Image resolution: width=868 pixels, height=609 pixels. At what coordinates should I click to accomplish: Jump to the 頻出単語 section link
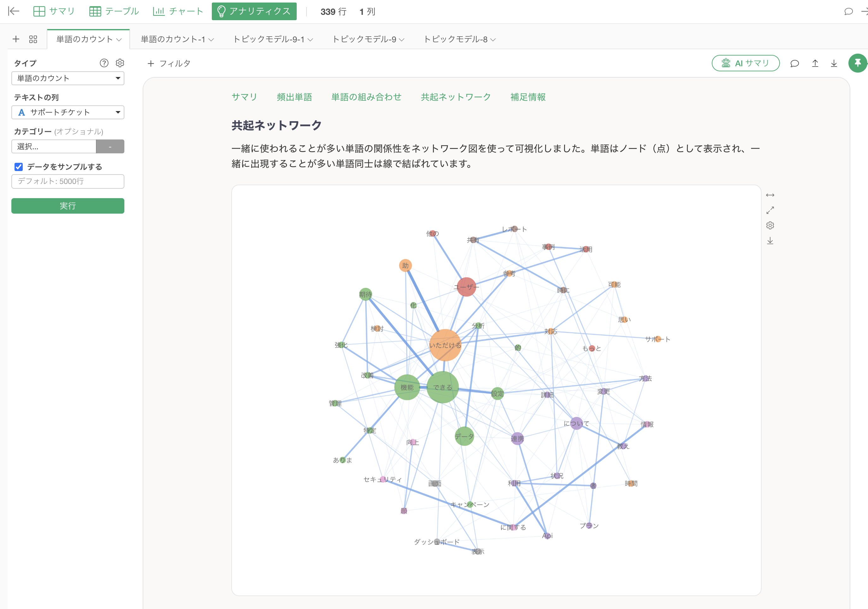[294, 97]
